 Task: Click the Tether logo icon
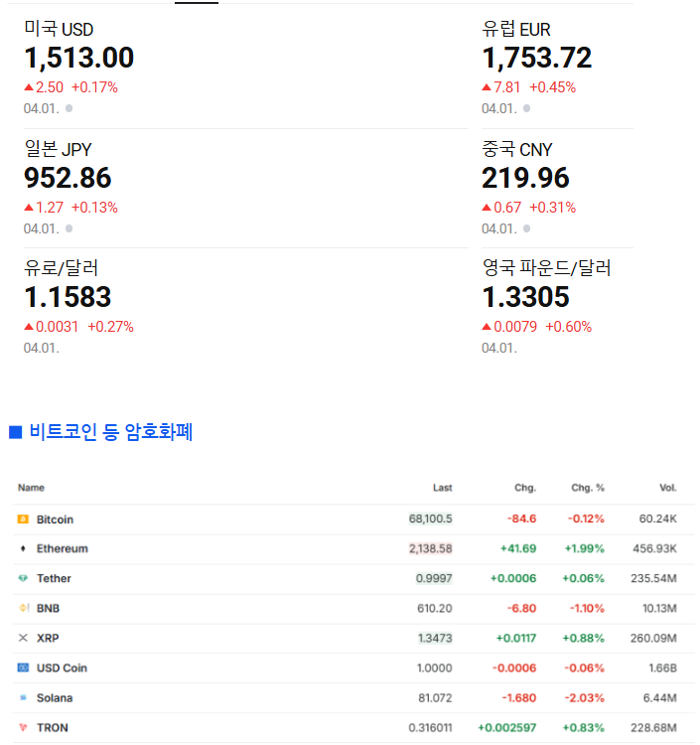[23, 578]
